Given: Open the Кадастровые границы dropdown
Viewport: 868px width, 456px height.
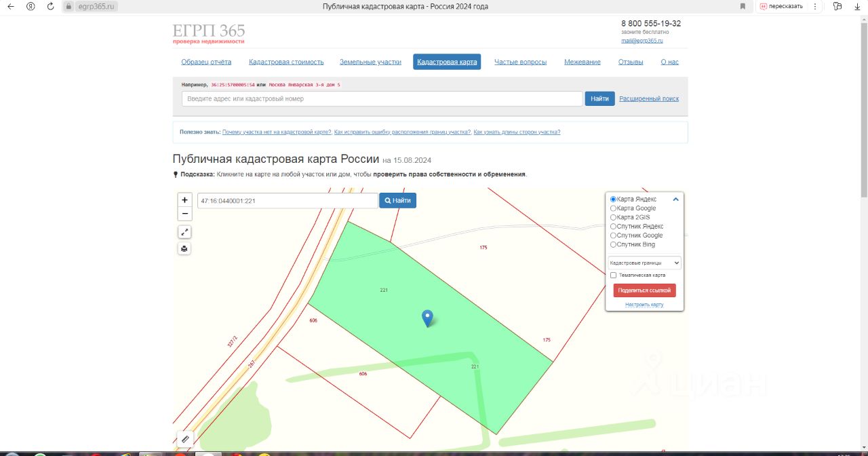Looking at the screenshot, I should pyautogui.click(x=644, y=263).
